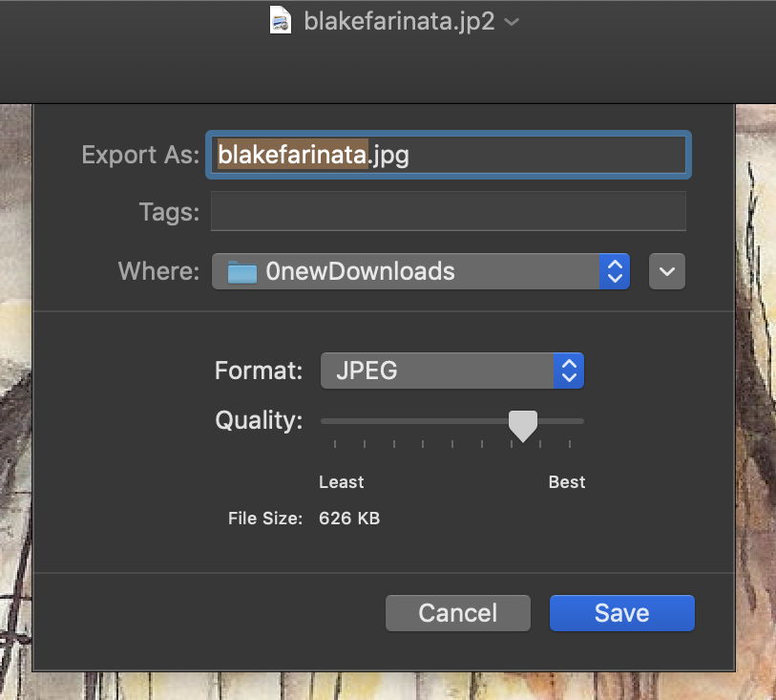Viewport: 776px width, 700px height.
Task: Click the blue folder icon in Where popup
Action: pos(242,272)
